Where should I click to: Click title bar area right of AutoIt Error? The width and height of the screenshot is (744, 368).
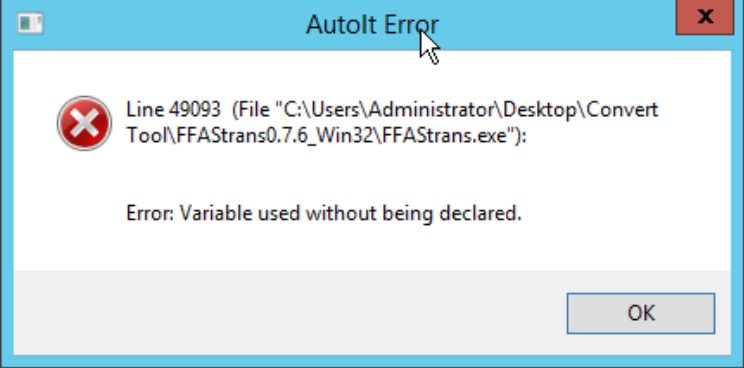tap(555, 24)
